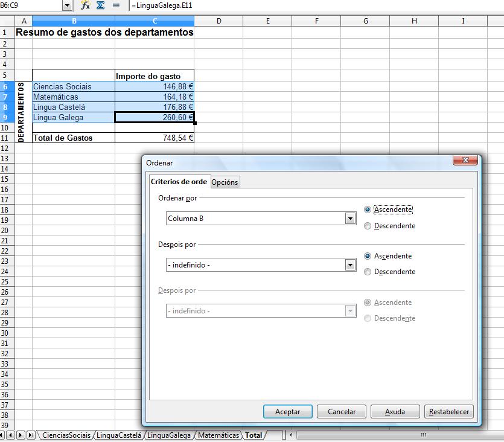Click the Restabelecer button
Screen dimensions: 504x442
(x=449, y=412)
